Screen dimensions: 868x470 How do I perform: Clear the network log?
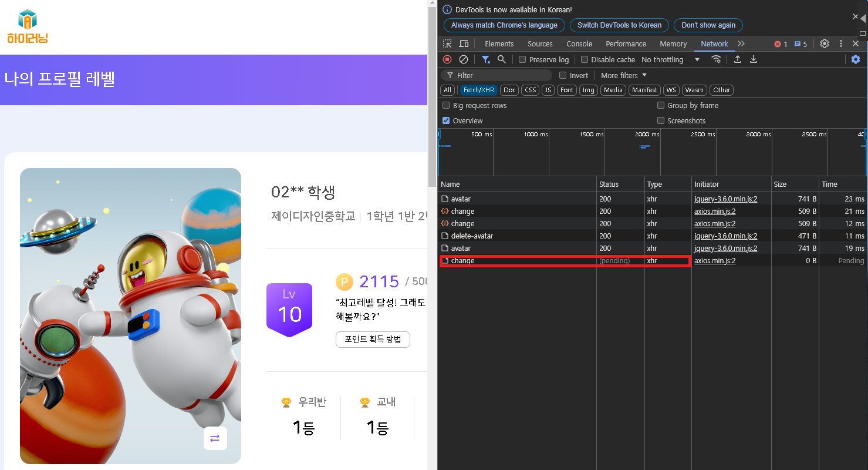coord(464,59)
